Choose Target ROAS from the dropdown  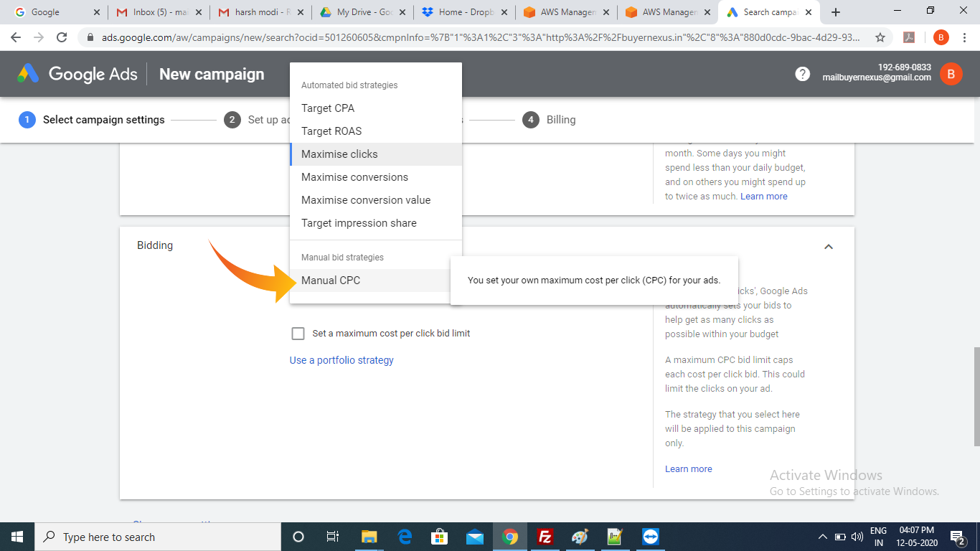point(376,131)
